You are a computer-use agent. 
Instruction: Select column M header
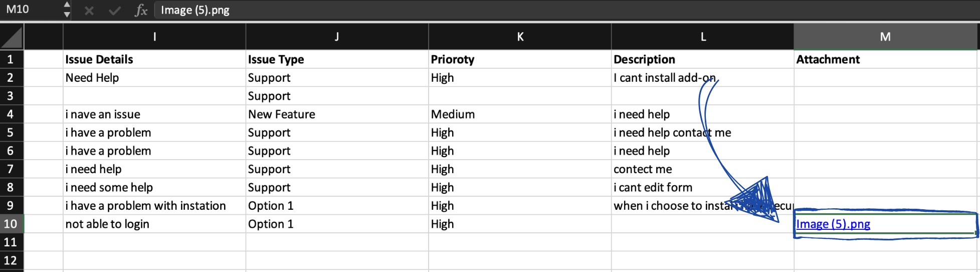(x=885, y=37)
